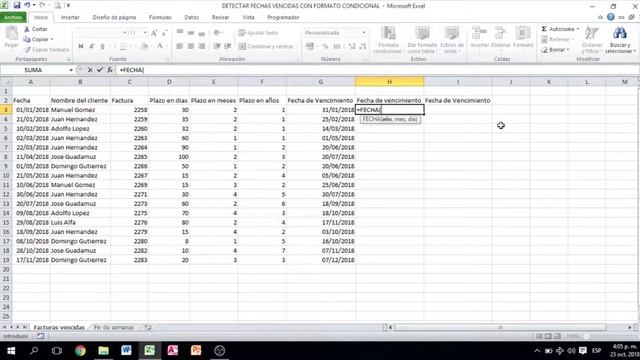
Task: Switch to Diseño de página tab
Action: (x=114, y=17)
